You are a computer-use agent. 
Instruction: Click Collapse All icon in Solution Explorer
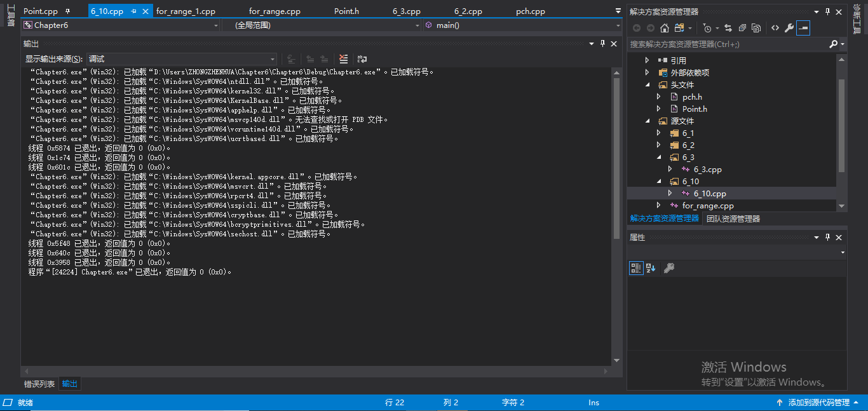coord(742,28)
